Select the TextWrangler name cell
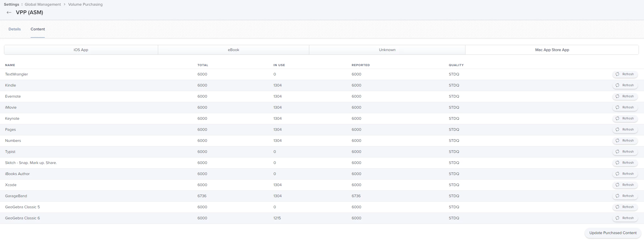Image resolution: width=644 pixels, height=246 pixels. 16,74
